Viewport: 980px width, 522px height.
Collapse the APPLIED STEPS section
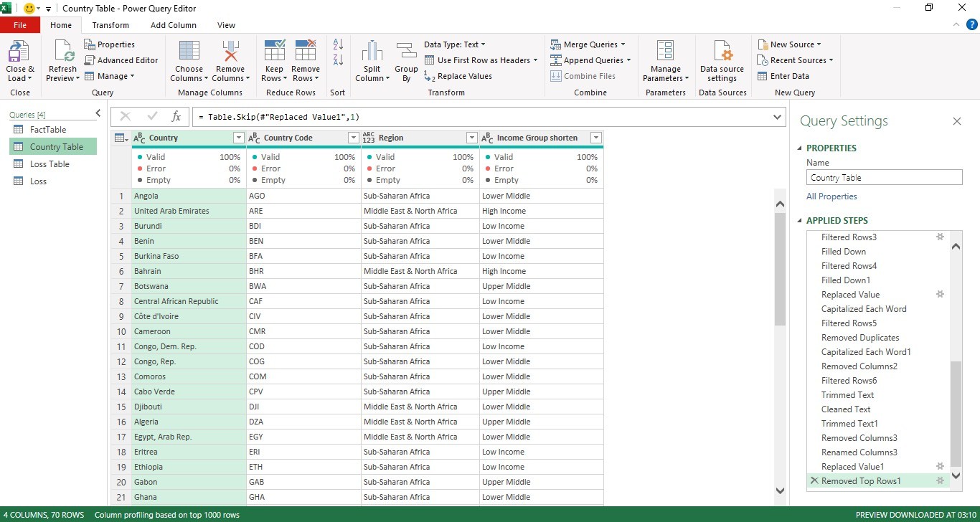[x=801, y=221]
